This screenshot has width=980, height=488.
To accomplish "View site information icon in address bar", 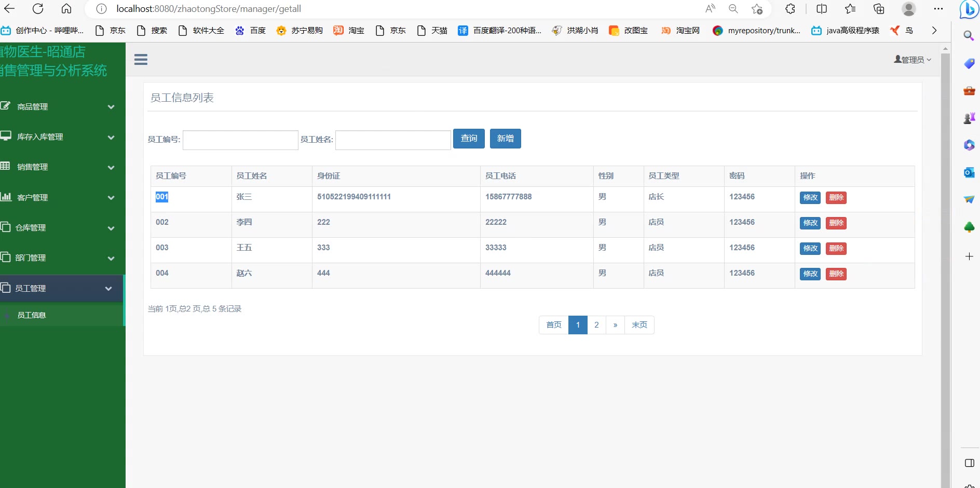I will [102, 9].
